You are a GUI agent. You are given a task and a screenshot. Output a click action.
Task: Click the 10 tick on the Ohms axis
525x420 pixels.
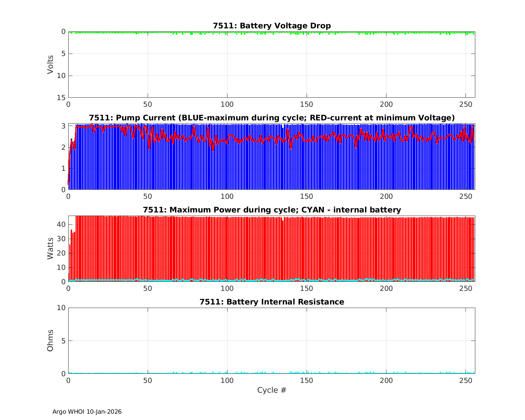(x=61, y=308)
